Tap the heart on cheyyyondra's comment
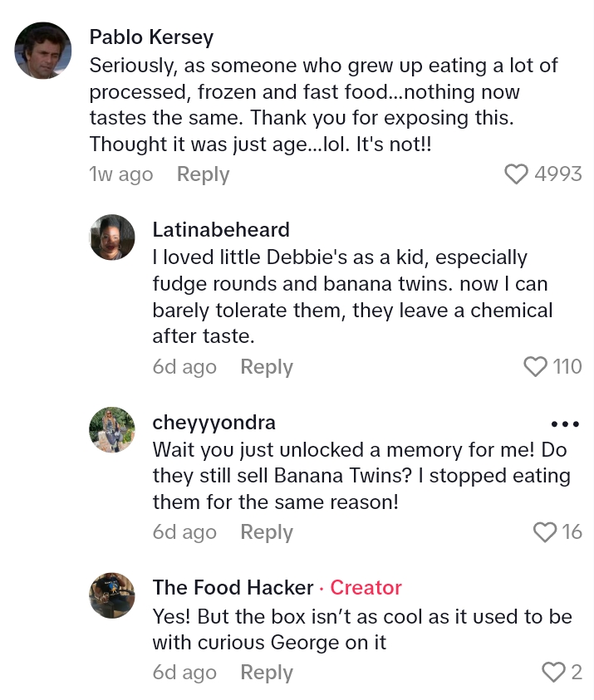The height and width of the screenshot is (700, 594). pyautogui.click(x=544, y=531)
